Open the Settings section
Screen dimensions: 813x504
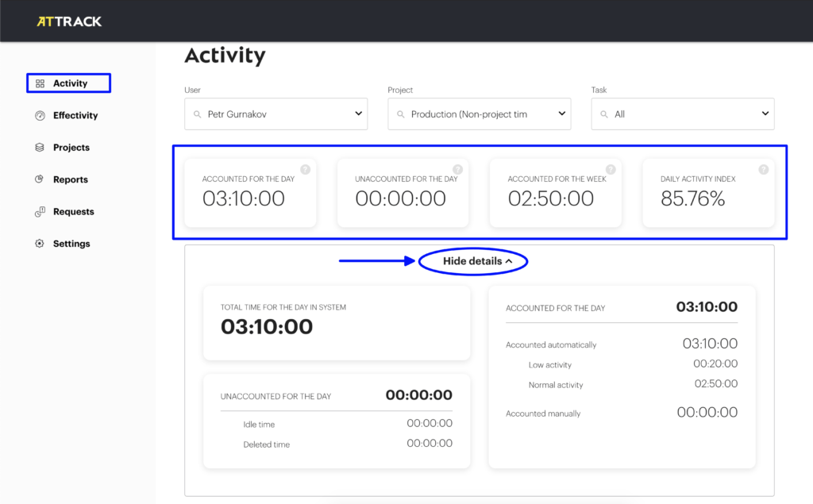[x=71, y=244]
